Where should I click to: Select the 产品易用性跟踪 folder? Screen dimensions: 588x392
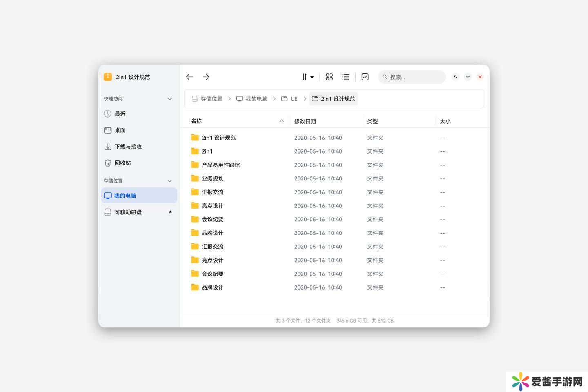point(220,165)
